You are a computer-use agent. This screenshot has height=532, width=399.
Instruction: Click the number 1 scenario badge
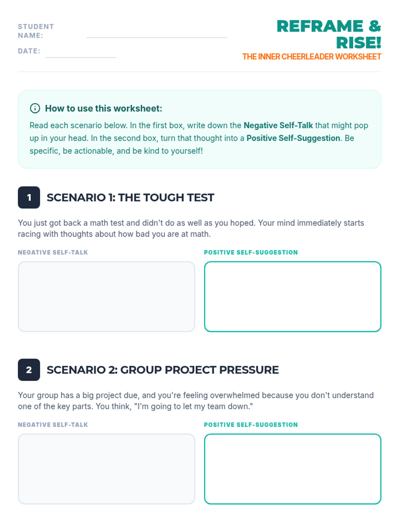[x=29, y=198]
